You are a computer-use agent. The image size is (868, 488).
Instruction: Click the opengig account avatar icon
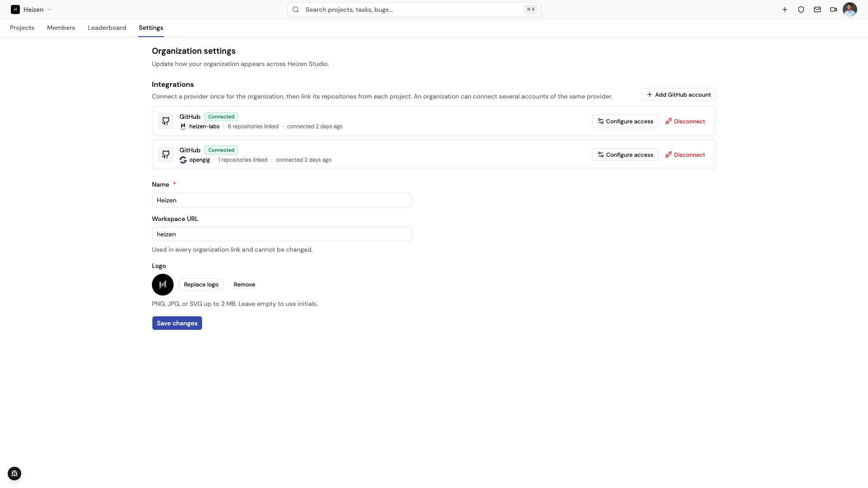pos(183,160)
